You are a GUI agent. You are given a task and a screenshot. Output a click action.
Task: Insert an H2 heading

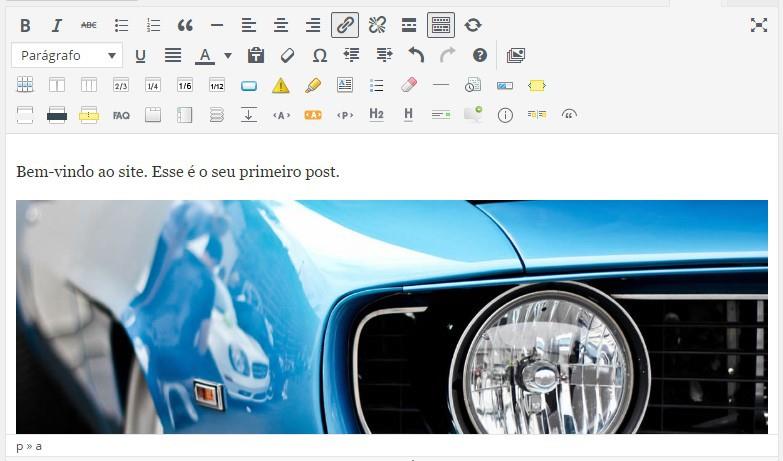(377, 115)
